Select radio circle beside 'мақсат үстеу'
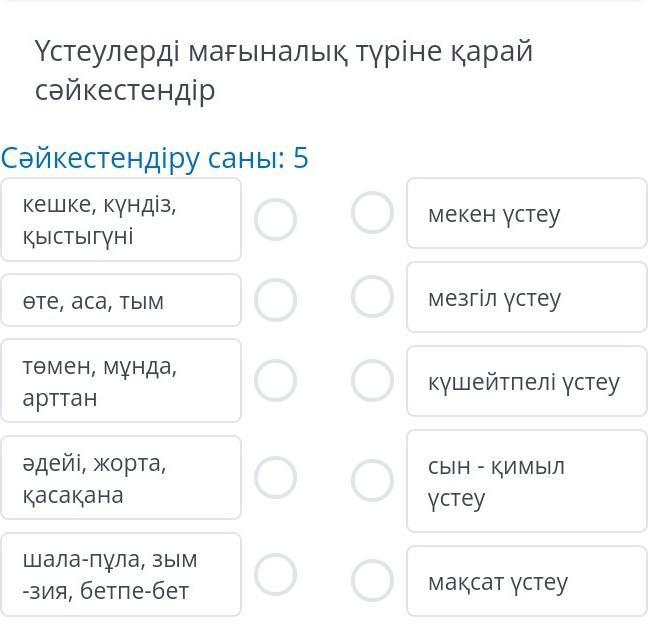This screenshot has height=625, width=660. point(373,580)
